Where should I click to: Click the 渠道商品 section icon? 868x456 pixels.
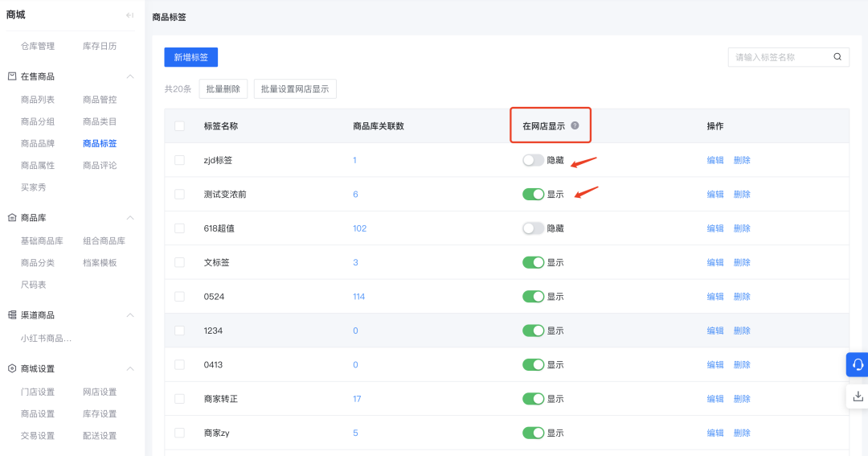click(11, 315)
